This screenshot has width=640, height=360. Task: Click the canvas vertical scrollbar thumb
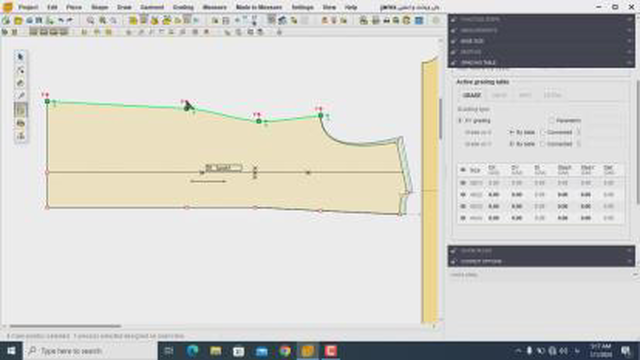click(440, 118)
